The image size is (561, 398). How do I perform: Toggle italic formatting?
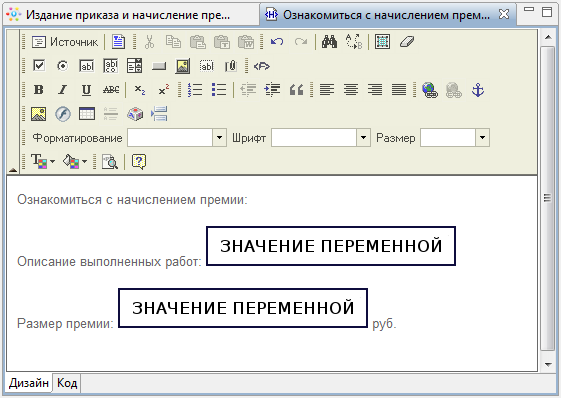63,90
